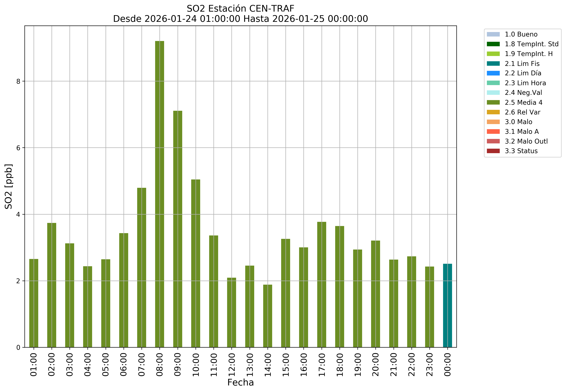Click the 1.8 TempInt. Std legend label
The image size is (566, 392).
coord(531,44)
